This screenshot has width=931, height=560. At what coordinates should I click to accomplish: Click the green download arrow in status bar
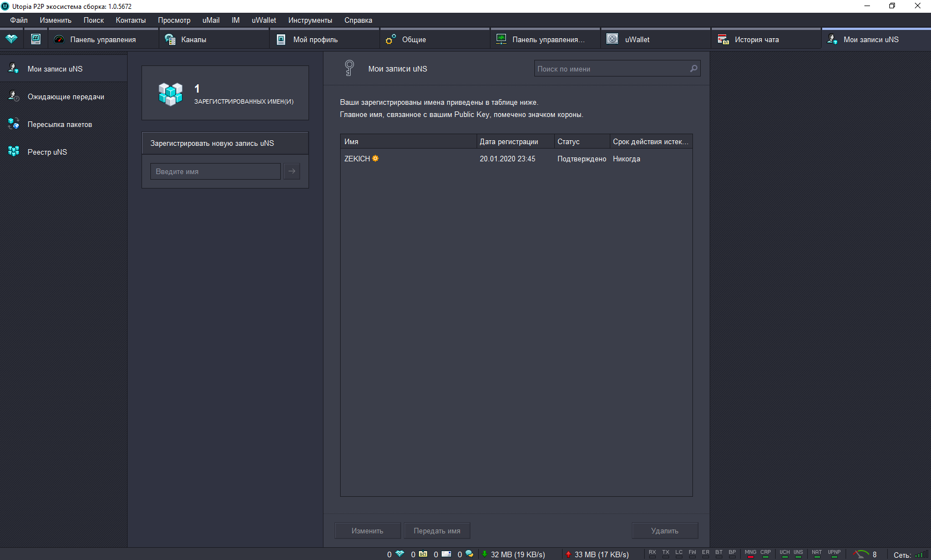[484, 554]
